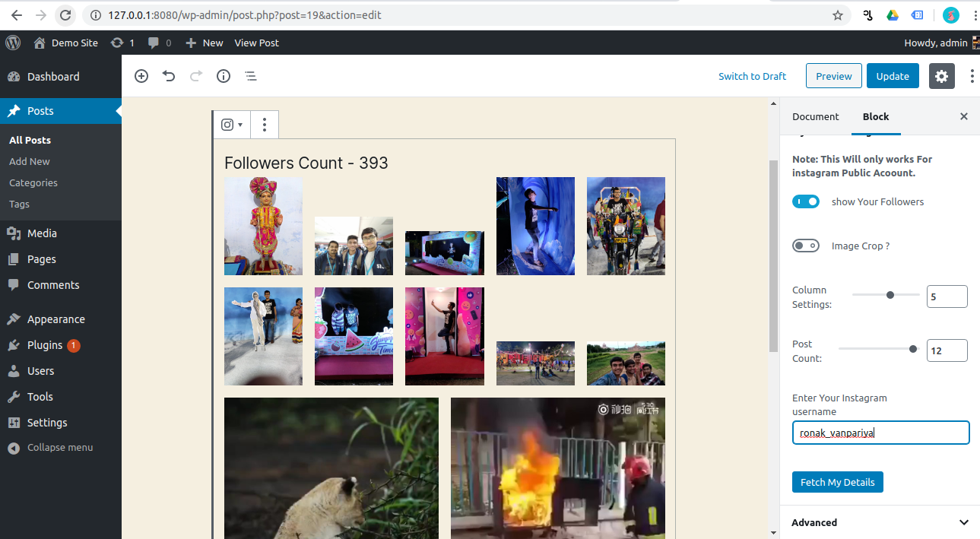Screen dimensions: 980x539
Task: Expand the Advanced section
Action: pos(878,522)
